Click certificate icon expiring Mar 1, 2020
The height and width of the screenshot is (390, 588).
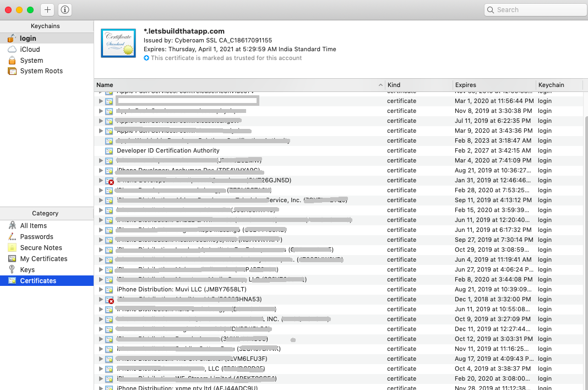click(x=109, y=101)
